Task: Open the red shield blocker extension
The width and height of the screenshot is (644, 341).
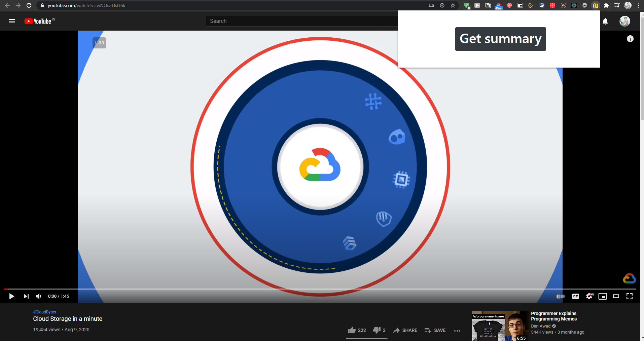Action: point(509,5)
